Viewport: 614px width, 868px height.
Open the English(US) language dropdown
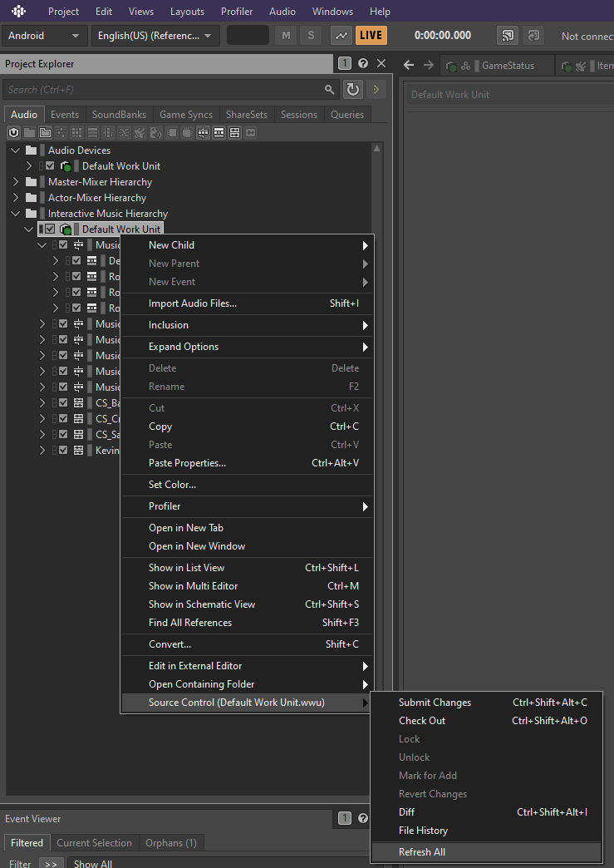coord(155,36)
